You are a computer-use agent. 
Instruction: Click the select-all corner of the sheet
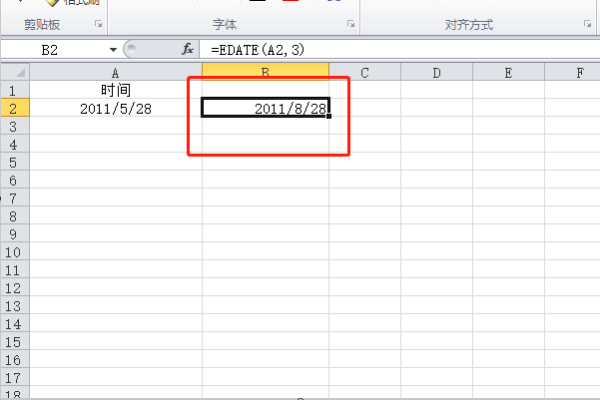[15, 72]
